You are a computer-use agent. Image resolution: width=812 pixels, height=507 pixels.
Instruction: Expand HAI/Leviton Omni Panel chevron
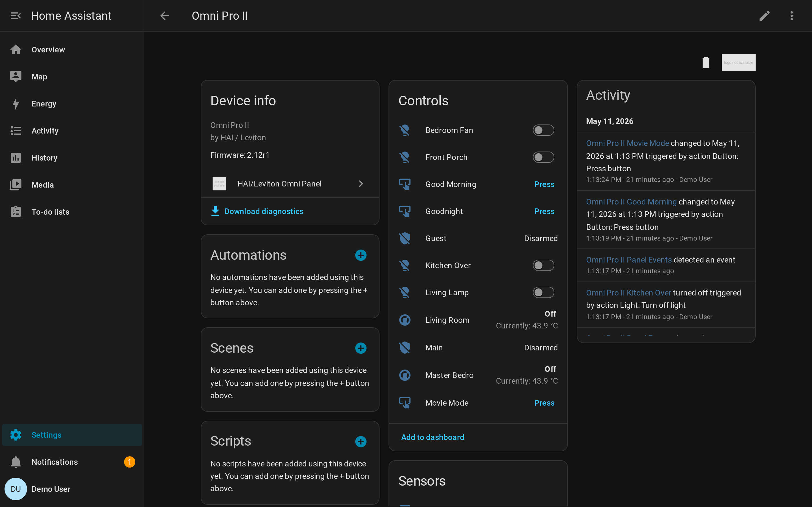pyautogui.click(x=361, y=184)
